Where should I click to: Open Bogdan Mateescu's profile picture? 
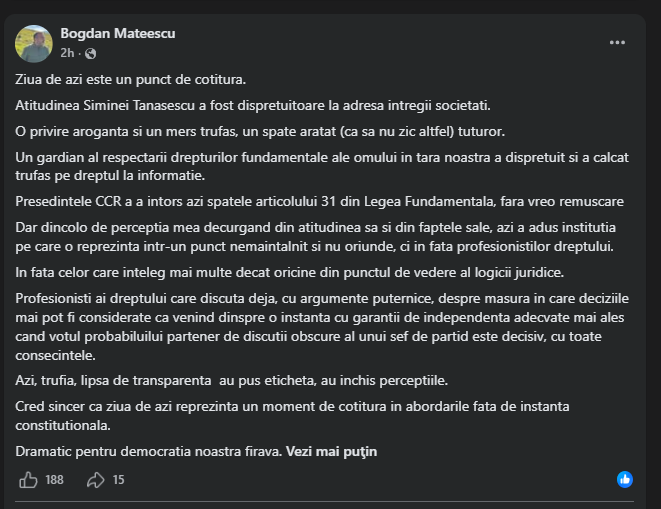[34, 43]
